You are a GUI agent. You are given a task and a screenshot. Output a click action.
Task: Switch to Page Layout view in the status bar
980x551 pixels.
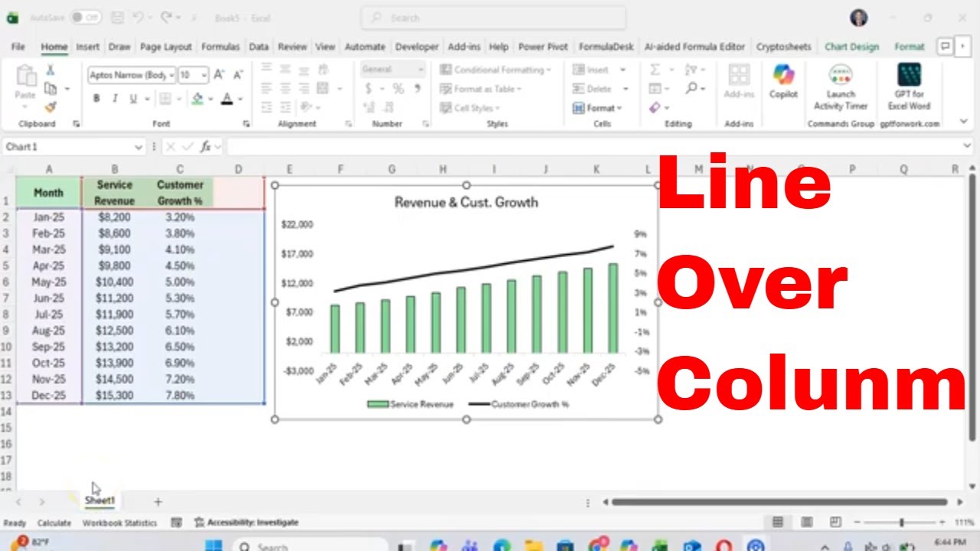pos(807,522)
